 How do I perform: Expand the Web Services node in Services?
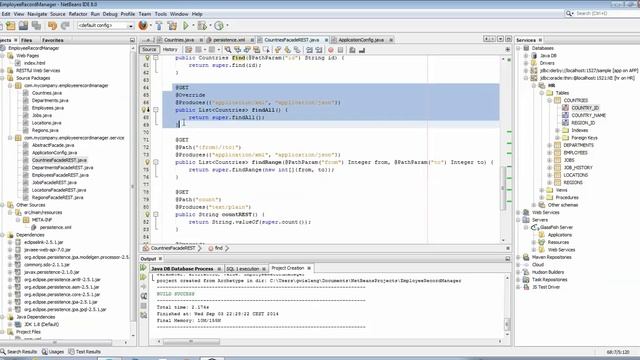tap(518, 213)
